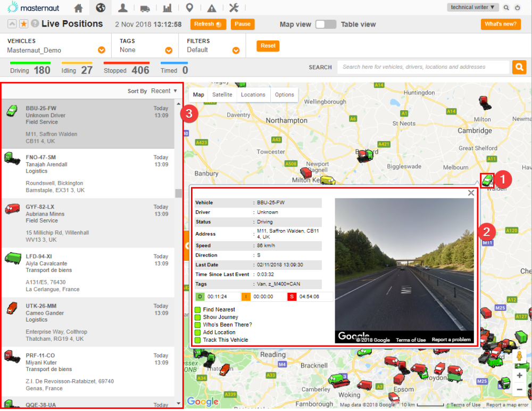The width and height of the screenshot is (532, 411).
Task: Check the Who's Been There? option
Action: coord(198,325)
